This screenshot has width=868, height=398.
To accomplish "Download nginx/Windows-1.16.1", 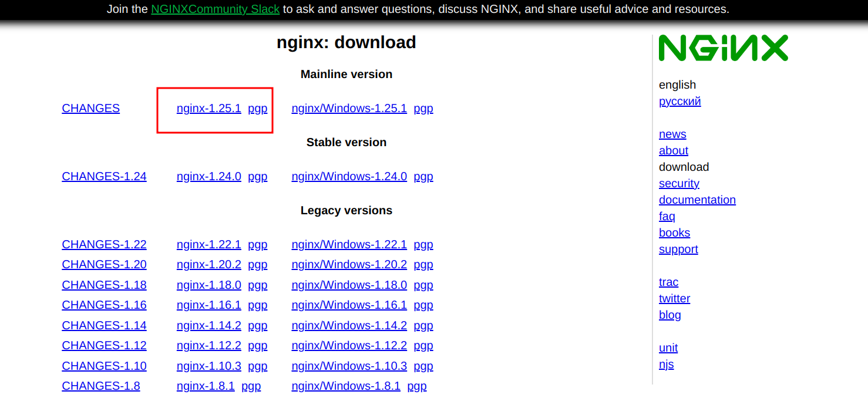I will (x=349, y=305).
